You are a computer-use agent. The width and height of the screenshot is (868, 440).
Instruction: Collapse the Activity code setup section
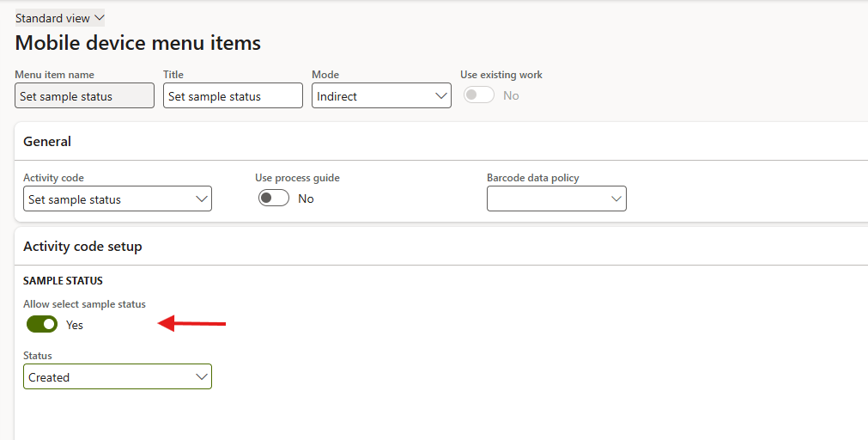click(x=83, y=247)
